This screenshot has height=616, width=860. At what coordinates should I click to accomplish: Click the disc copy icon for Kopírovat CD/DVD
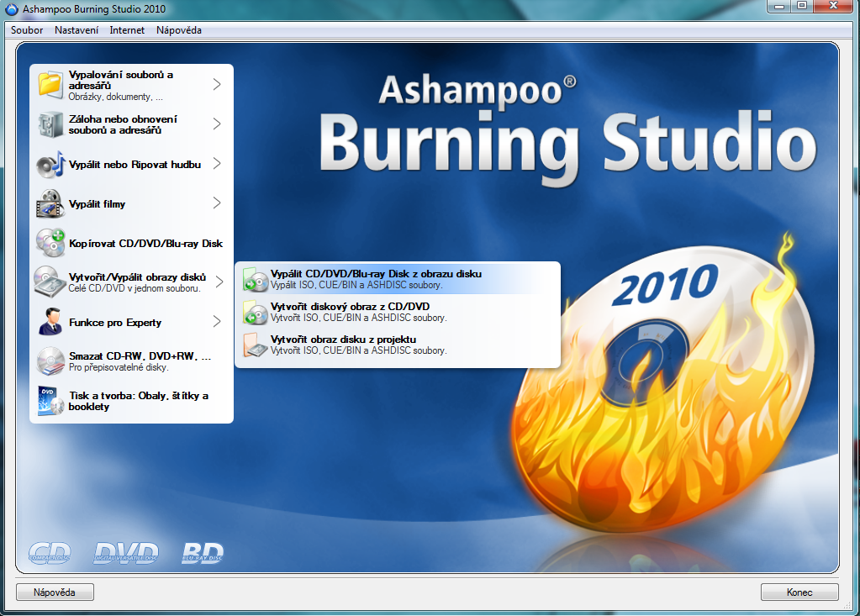tap(50, 244)
